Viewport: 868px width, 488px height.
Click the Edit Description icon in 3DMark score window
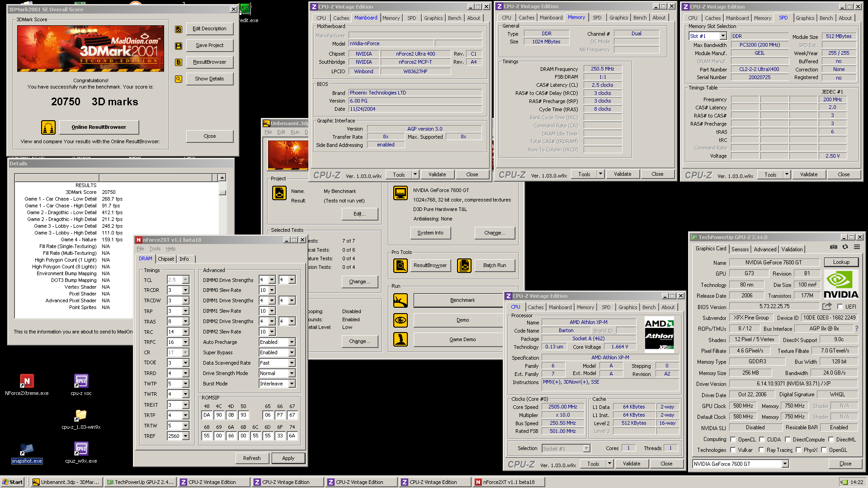pyautogui.click(x=179, y=29)
